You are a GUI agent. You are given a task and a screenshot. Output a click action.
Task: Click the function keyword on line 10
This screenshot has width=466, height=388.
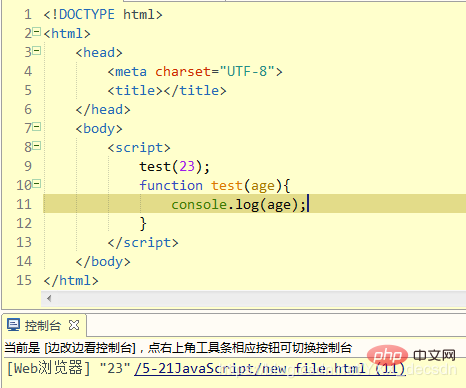171,185
